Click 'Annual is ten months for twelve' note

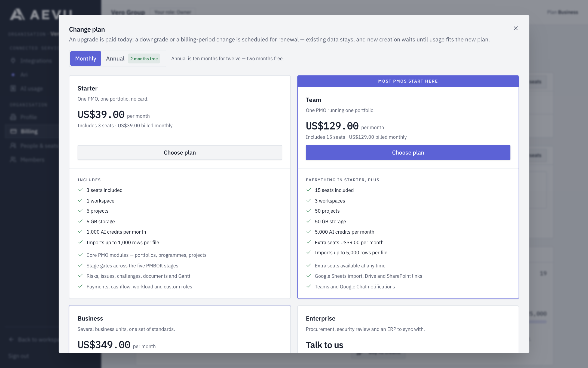coord(227,59)
